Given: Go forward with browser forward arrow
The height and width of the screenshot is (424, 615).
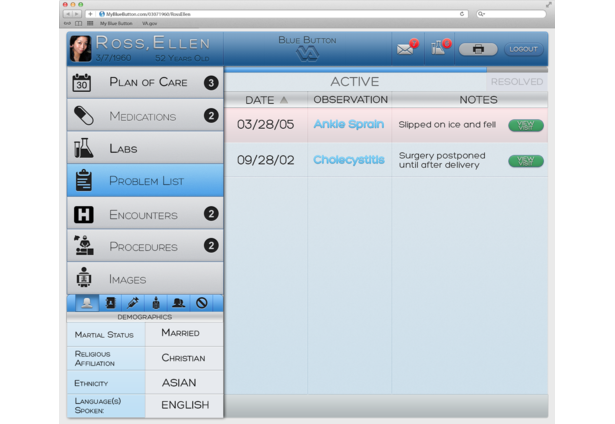Looking at the screenshot, I should tap(77, 14).
